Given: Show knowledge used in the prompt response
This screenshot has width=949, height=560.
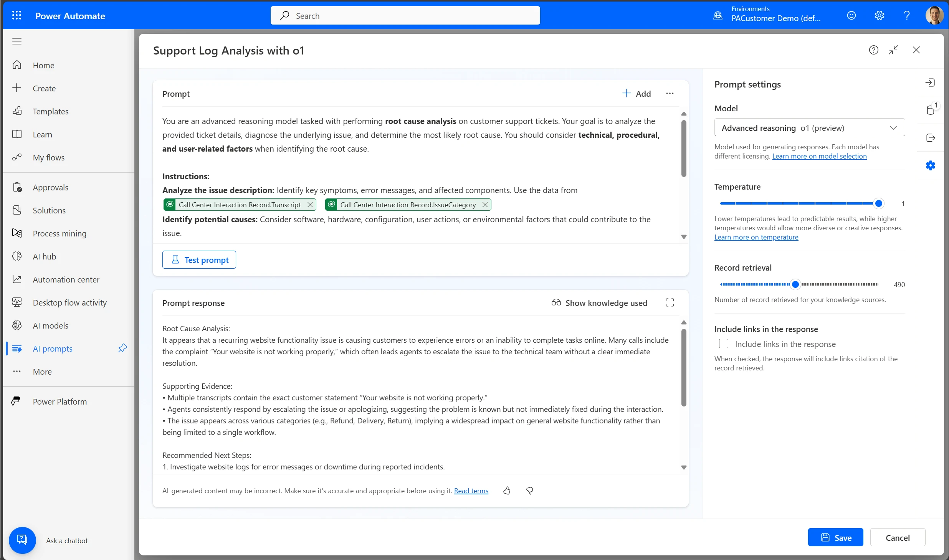Looking at the screenshot, I should click(598, 302).
